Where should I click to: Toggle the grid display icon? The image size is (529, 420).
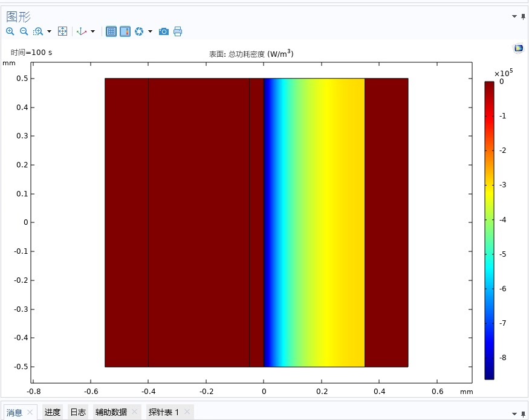[x=111, y=31]
